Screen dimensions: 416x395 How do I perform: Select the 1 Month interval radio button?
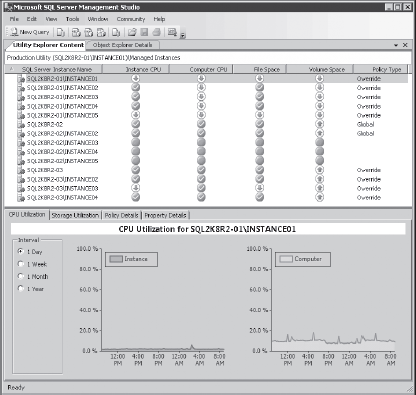21,276
